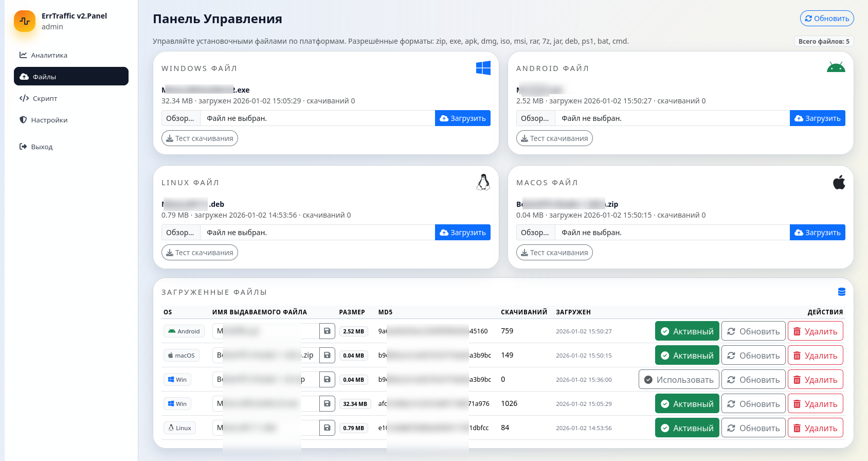Click Удалить in the macOS table row

pos(816,356)
